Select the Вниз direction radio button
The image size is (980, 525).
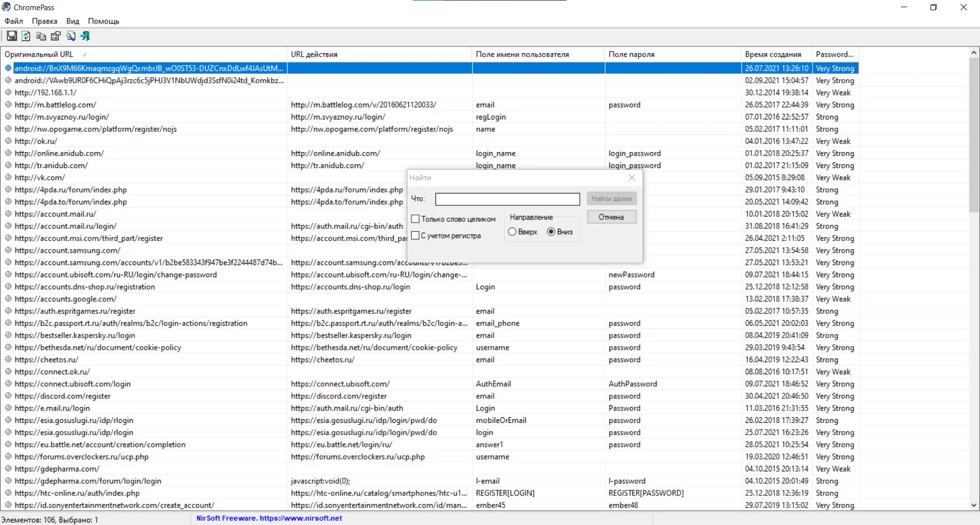[551, 232]
